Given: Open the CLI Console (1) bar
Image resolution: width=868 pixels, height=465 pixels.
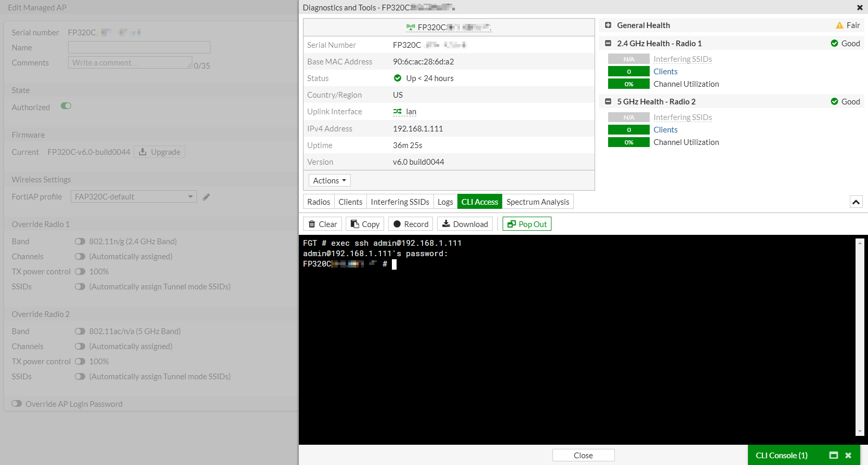Looking at the screenshot, I should pos(781,455).
